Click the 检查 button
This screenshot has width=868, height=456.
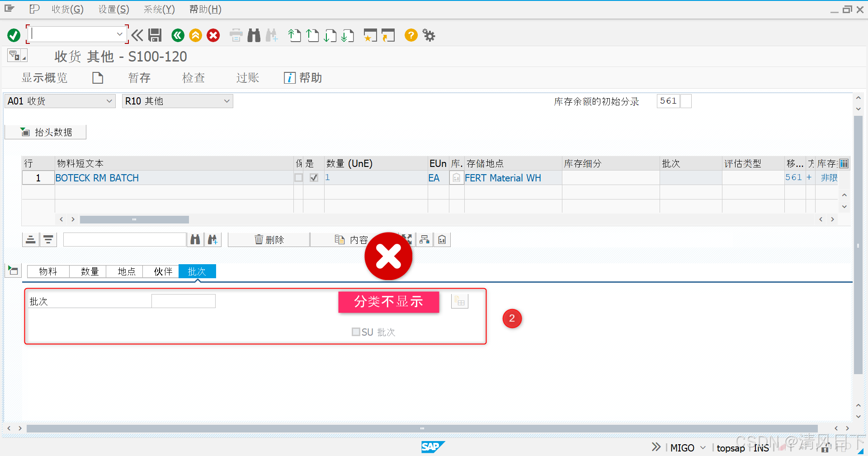click(193, 78)
